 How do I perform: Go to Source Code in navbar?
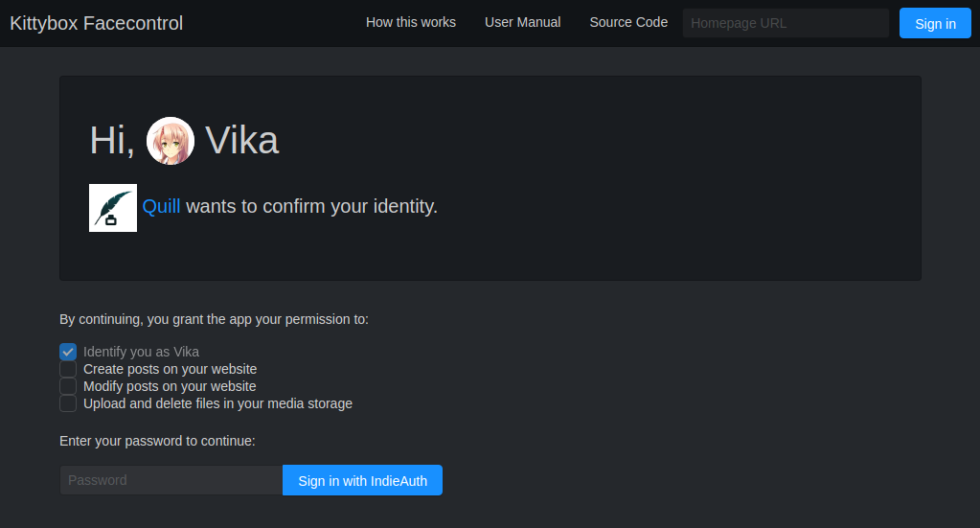[628, 22]
